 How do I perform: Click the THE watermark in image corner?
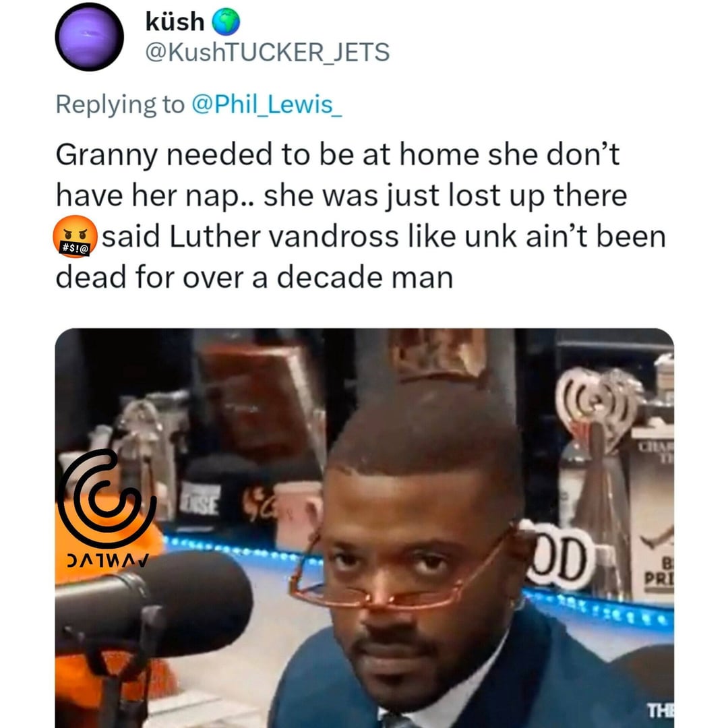point(660,710)
